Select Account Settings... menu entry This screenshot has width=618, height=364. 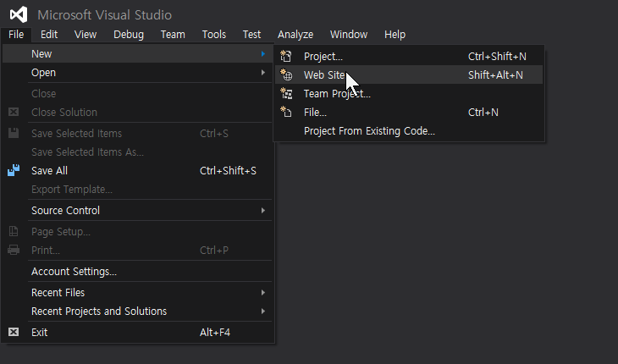137,272
